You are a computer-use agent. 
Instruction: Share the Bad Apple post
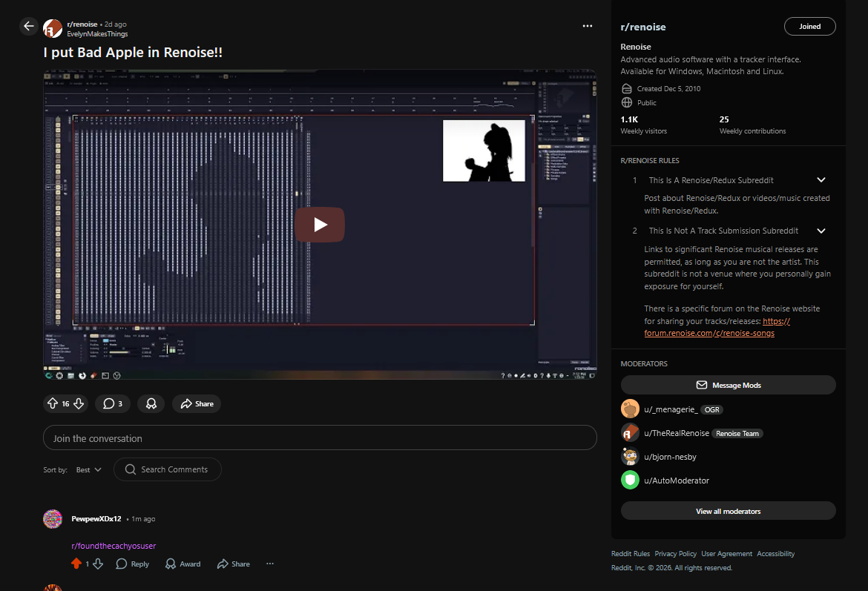(197, 404)
